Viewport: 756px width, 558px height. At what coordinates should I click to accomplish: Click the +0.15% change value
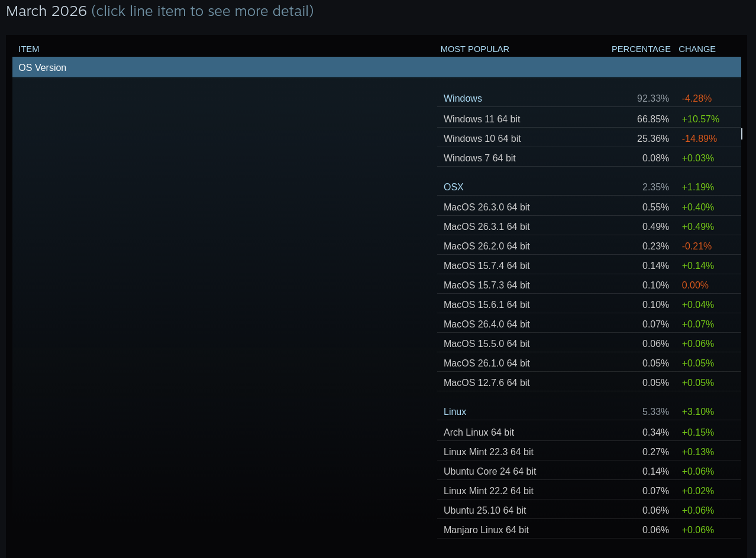(x=698, y=432)
